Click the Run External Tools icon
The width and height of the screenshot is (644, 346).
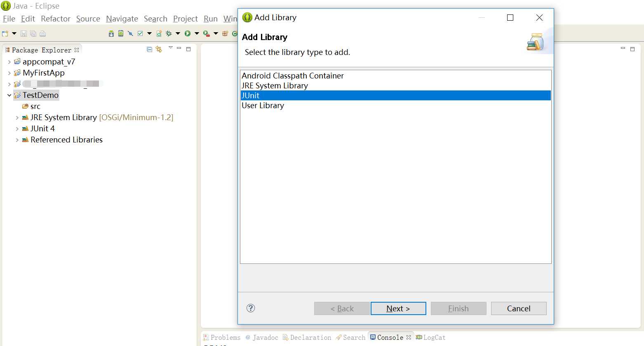(x=206, y=33)
